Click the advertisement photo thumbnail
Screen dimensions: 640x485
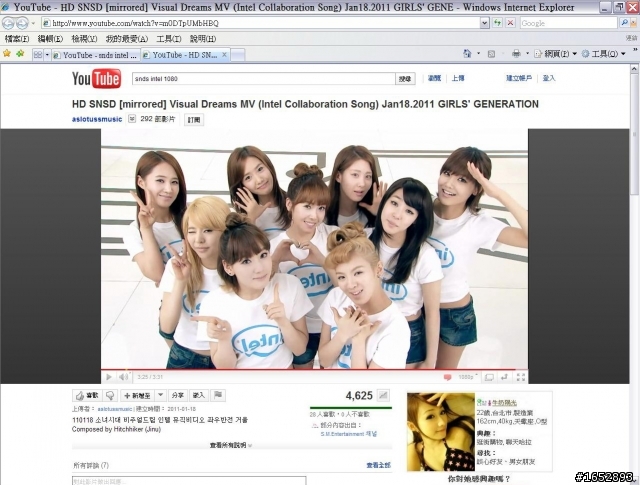441,432
